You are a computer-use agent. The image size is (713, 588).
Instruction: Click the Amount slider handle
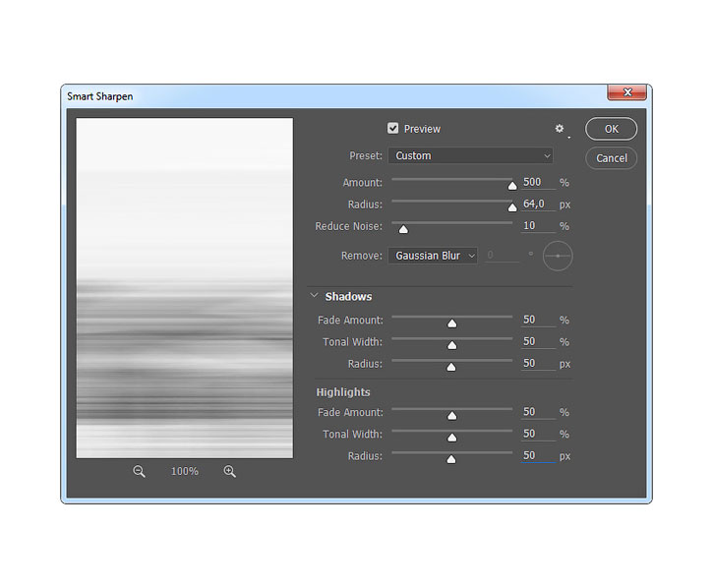512,186
